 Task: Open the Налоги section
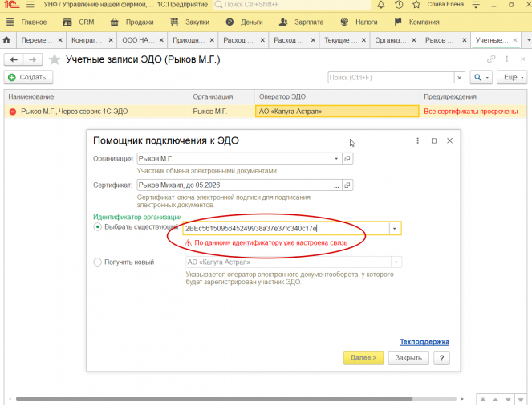pyautogui.click(x=367, y=22)
